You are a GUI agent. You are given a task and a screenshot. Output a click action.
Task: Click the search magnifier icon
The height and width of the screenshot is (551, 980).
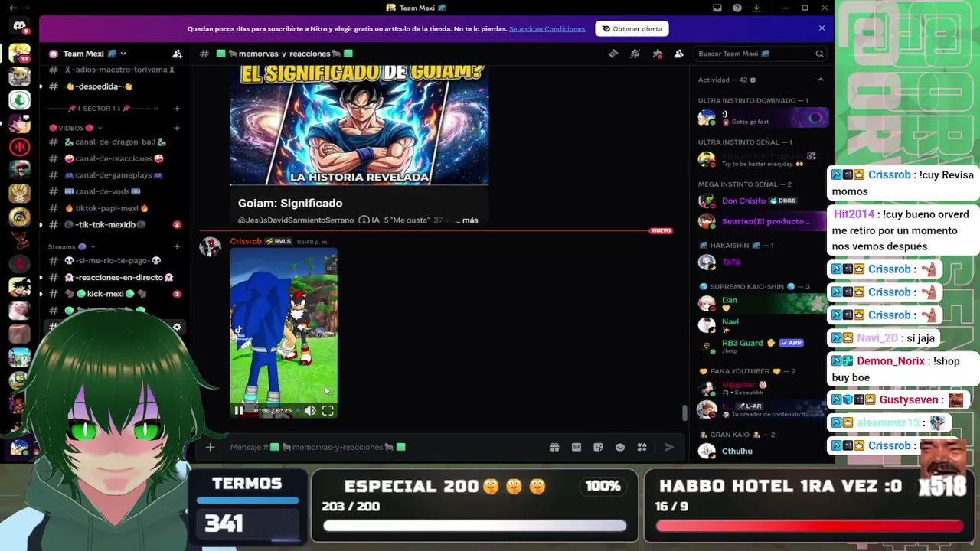pos(819,54)
